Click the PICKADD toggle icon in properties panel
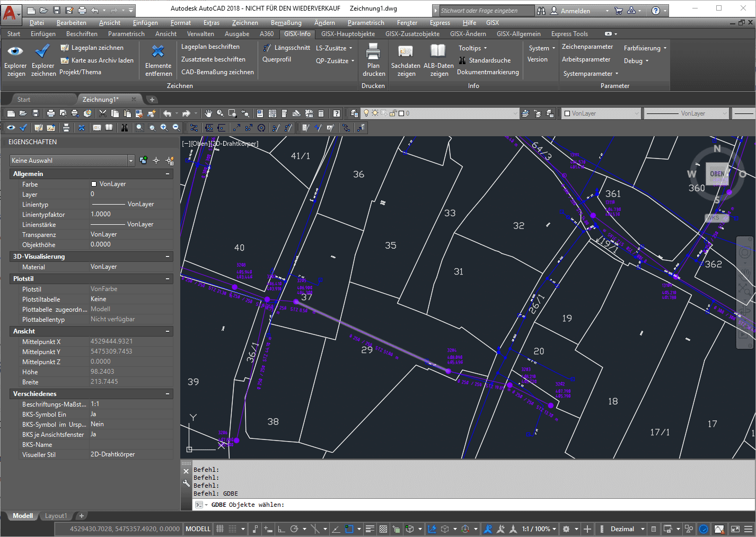 (143, 160)
